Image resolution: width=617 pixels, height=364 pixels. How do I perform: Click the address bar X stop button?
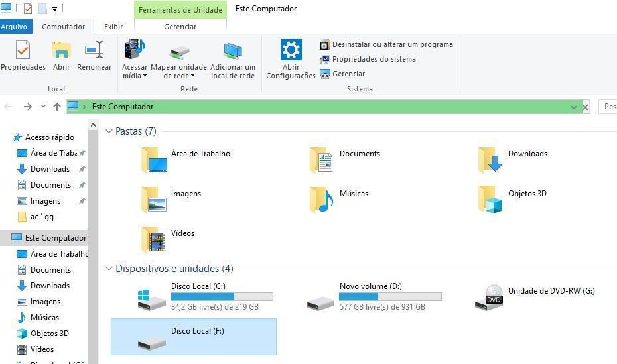[585, 107]
